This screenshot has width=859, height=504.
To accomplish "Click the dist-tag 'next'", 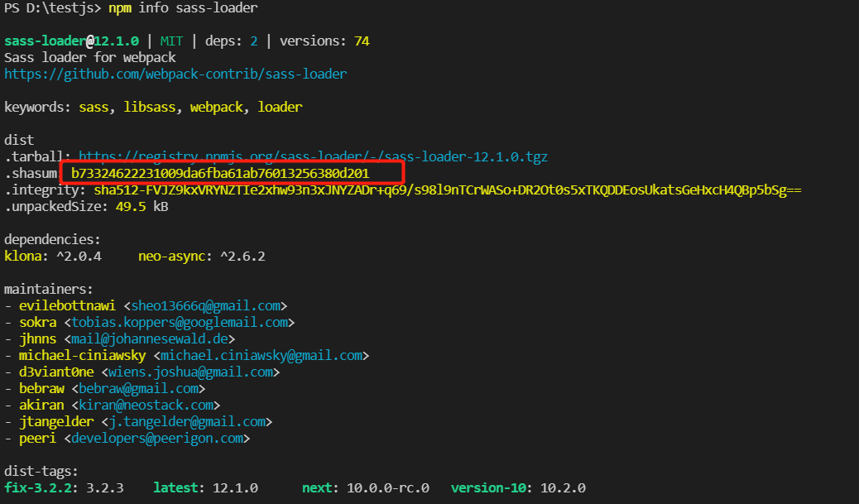I will coord(317,487).
